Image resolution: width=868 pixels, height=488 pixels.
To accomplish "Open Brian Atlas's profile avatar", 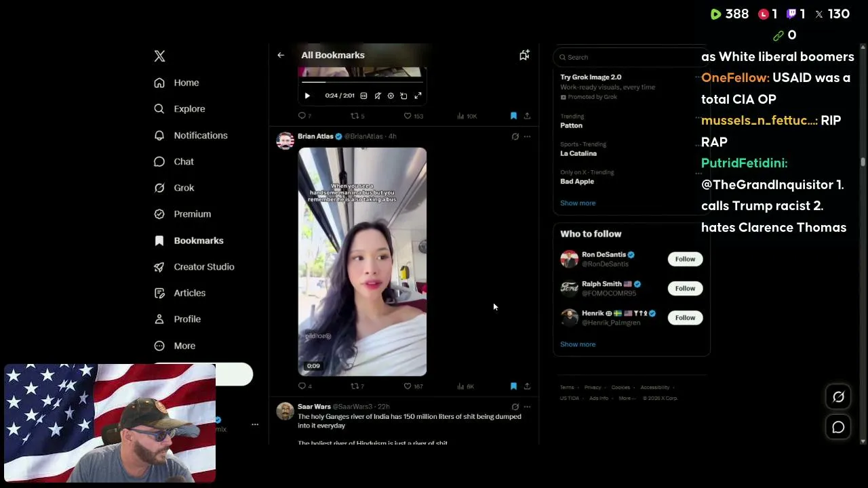I will pos(285,140).
